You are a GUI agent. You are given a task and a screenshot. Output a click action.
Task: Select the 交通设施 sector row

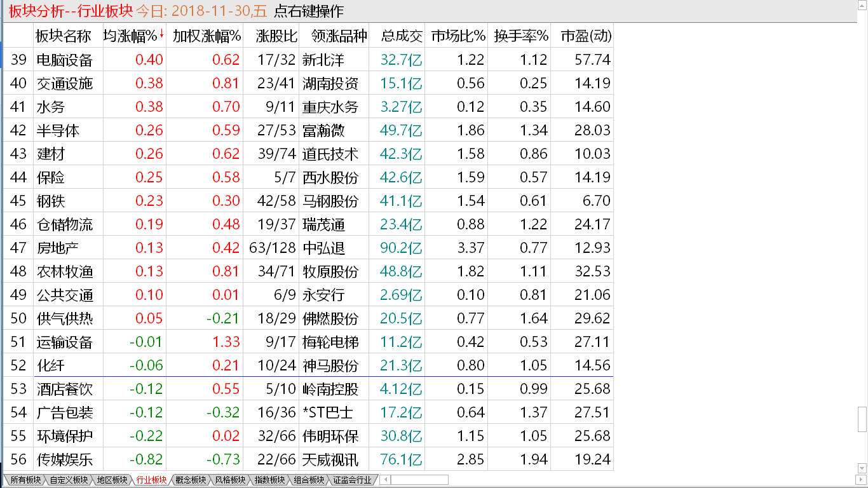click(x=308, y=83)
